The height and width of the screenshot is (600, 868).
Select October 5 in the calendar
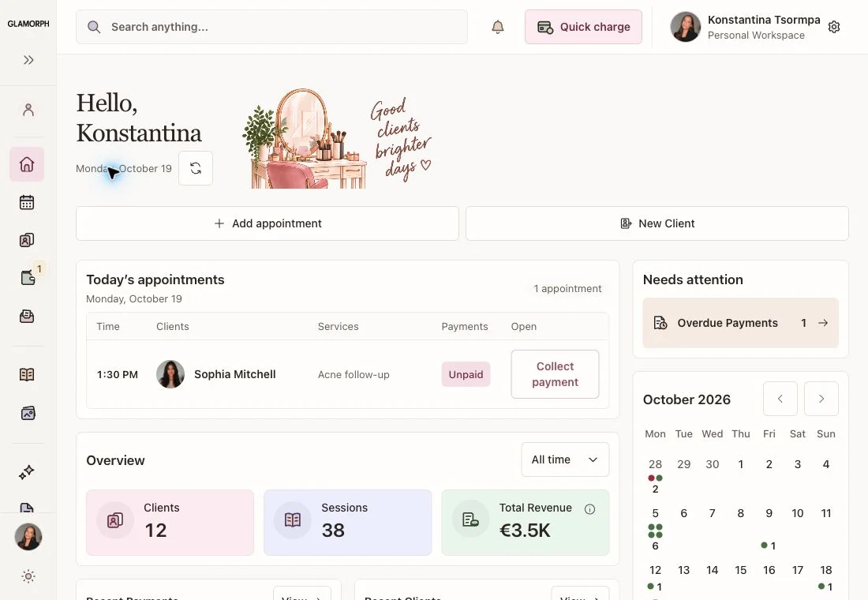pyautogui.click(x=656, y=514)
